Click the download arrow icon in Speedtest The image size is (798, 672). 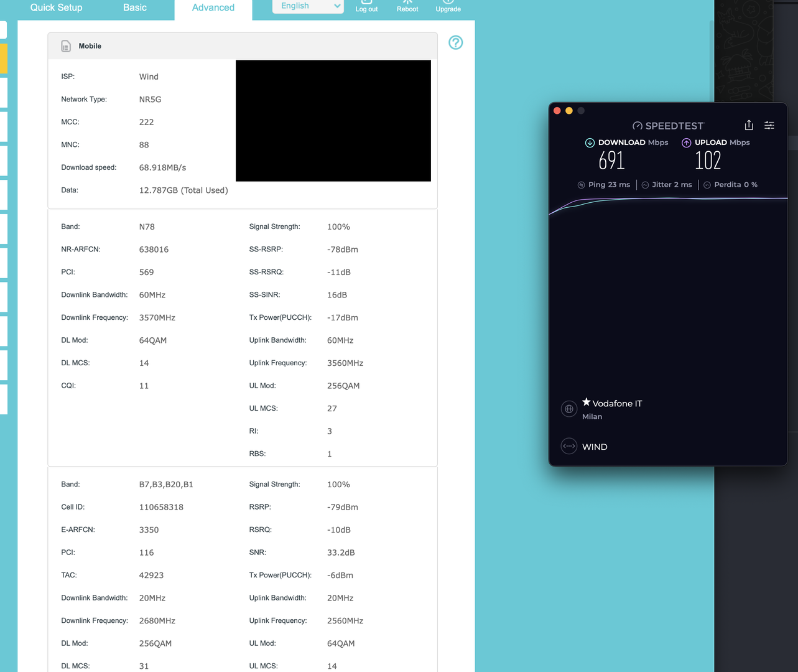click(590, 142)
